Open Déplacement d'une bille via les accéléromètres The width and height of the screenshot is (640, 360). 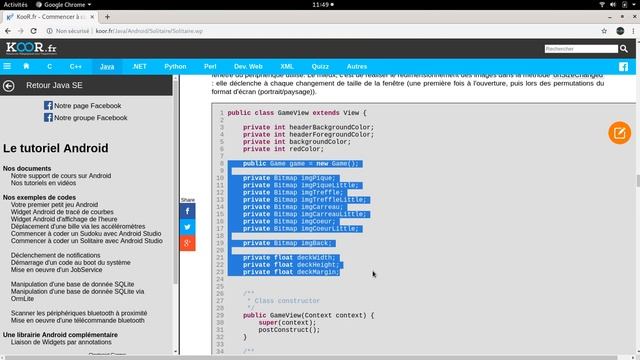point(78,227)
